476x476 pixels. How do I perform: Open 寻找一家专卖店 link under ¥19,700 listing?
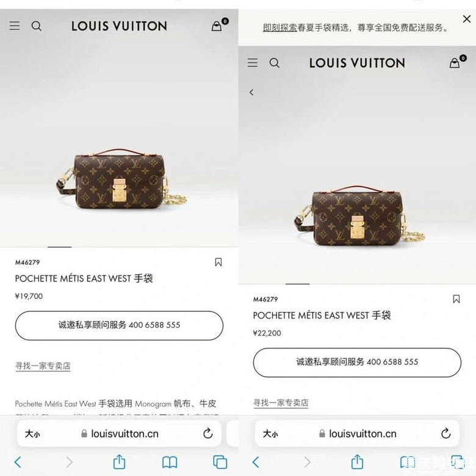click(x=43, y=366)
